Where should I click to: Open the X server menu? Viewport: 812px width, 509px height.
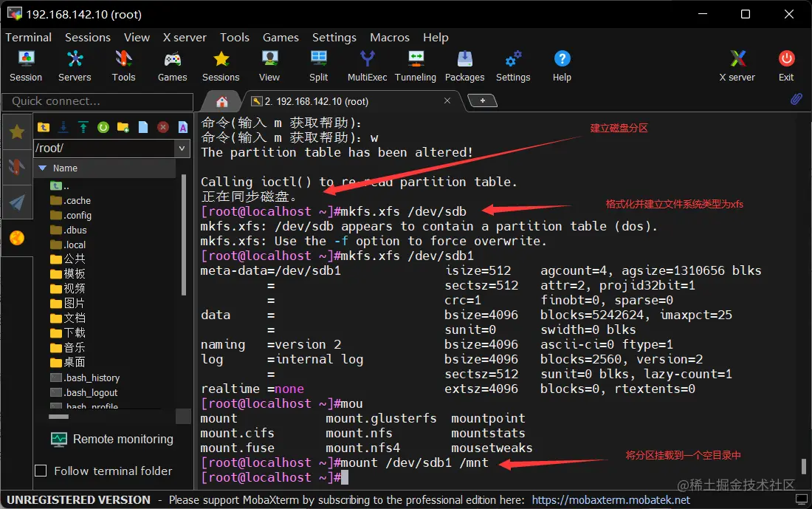point(185,38)
